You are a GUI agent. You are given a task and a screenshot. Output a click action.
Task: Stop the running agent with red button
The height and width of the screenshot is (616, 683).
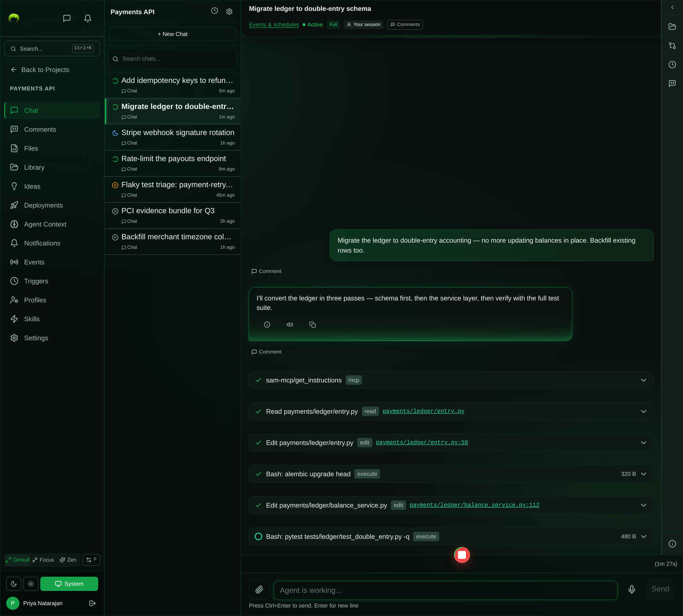pos(462,555)
